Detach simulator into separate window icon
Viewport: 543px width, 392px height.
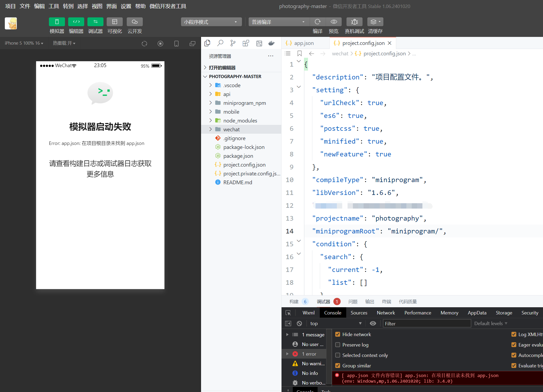click(192, 43)
